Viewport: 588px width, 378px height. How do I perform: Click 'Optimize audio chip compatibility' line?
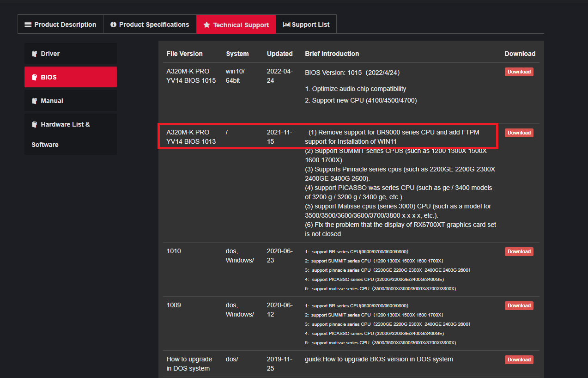[x=356, y=89]
